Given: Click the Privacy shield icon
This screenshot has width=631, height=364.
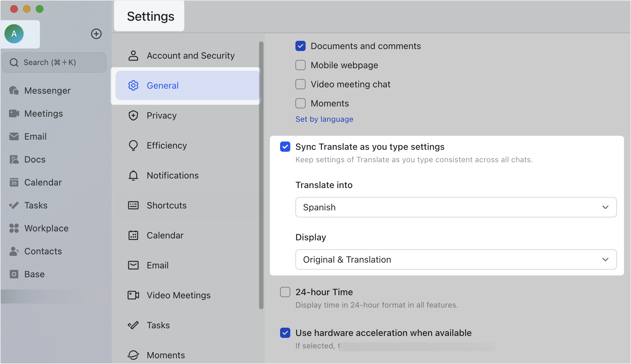Looking at the screenshot, I should (x=133, y=115).
